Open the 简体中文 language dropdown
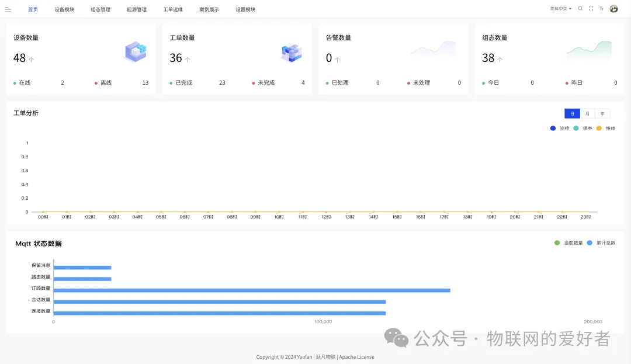Viewport: 631px width, 364px height. pyautogui.click(x=560, y=8)
